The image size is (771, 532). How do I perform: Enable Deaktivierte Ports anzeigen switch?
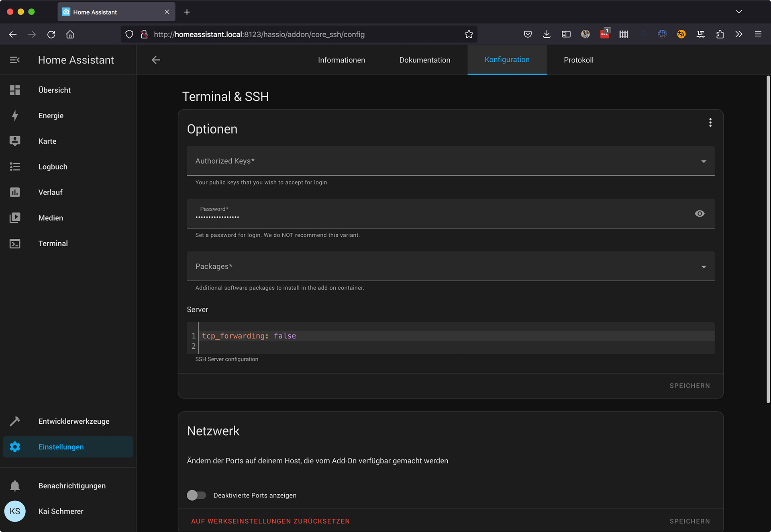click(196, 495)
